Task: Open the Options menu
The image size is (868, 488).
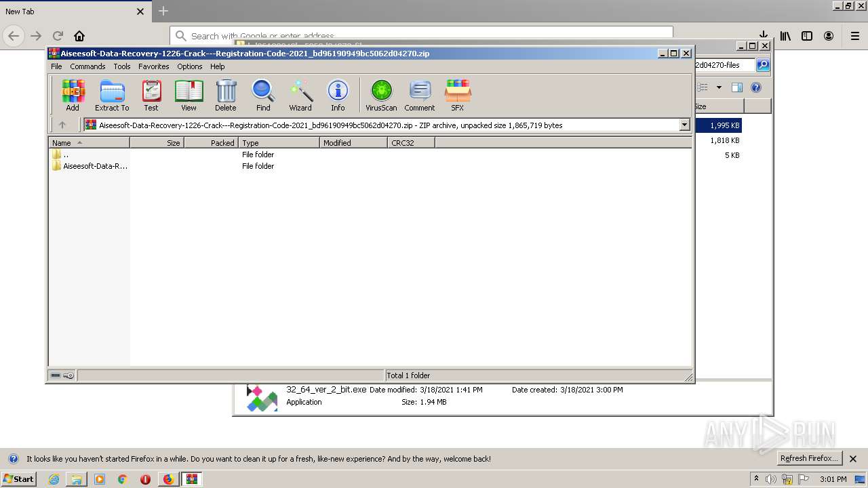Action: (x=190, y=66)
